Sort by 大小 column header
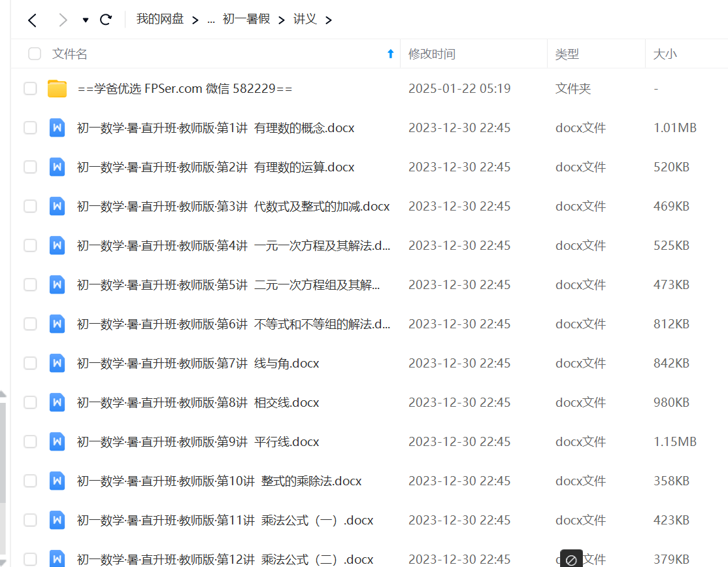 coord(665,54)
